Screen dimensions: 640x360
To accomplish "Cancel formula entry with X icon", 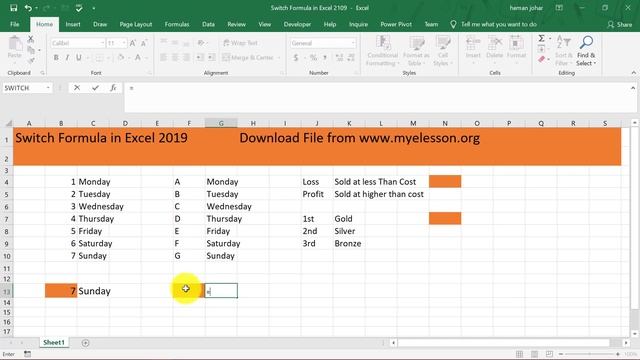I will (x=77, y=88).
